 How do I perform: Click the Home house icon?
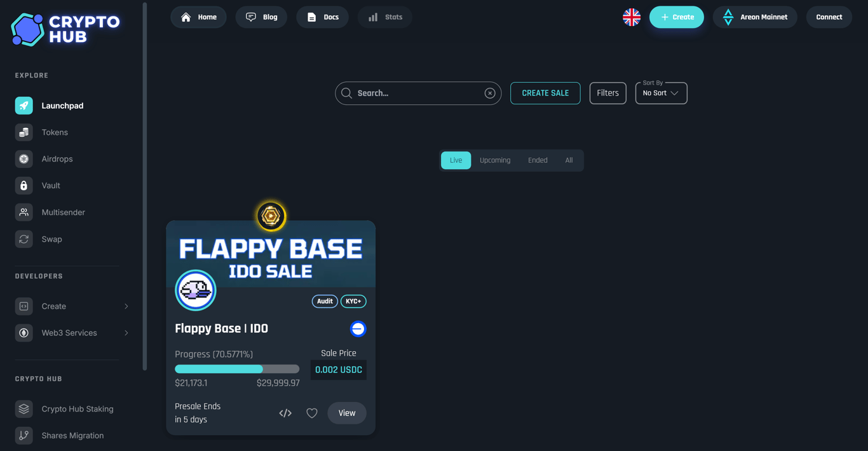[x=186, y=17]
